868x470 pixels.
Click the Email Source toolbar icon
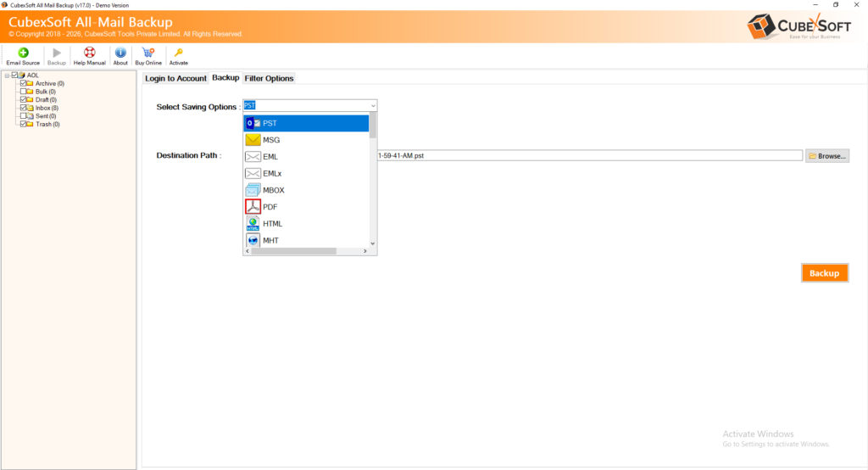(x=23, y=53)
